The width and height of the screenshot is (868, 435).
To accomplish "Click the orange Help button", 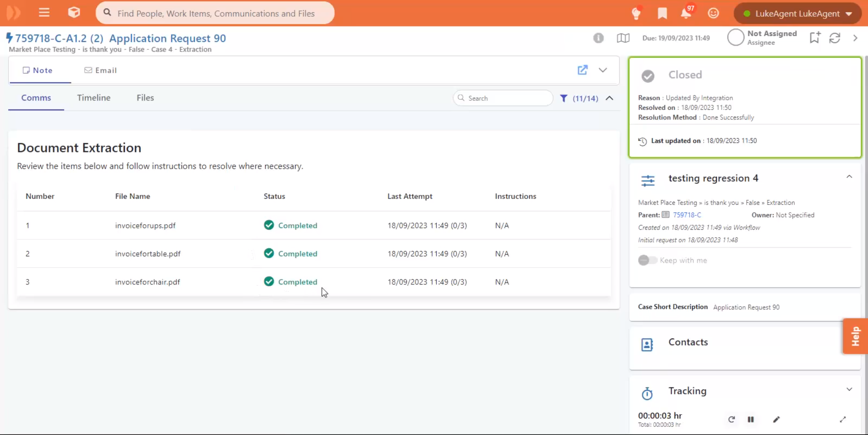I will (855, 336).
